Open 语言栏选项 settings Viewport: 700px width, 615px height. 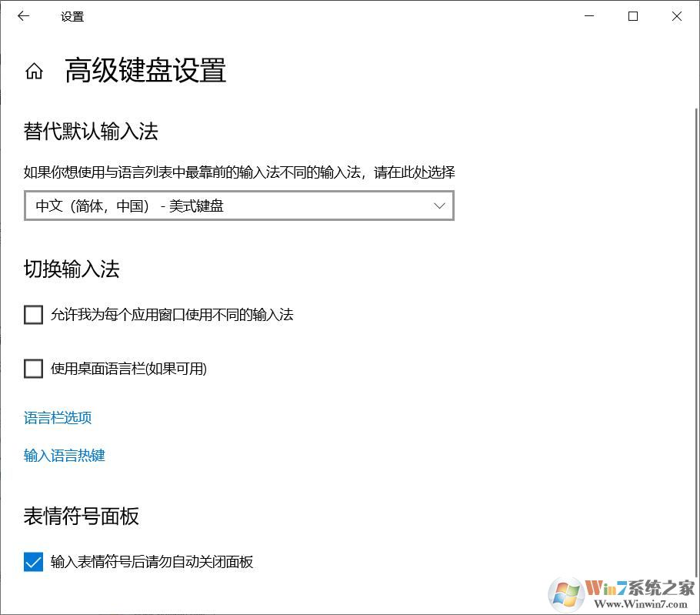[x=57, y=417]
